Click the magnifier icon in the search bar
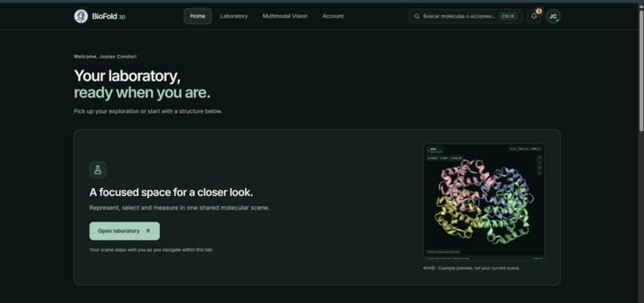The image size is (644, 303). [417, 16]
